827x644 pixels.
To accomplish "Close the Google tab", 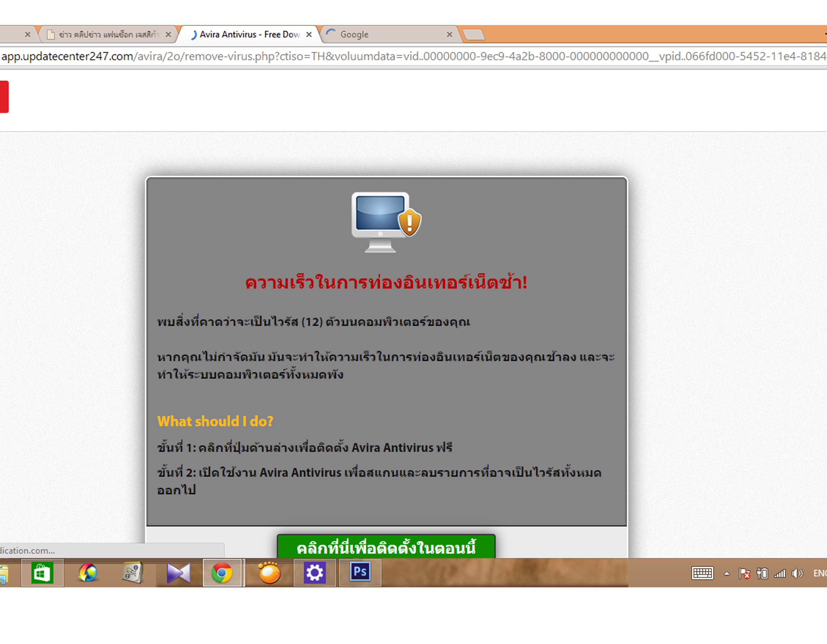I will 450,34.
